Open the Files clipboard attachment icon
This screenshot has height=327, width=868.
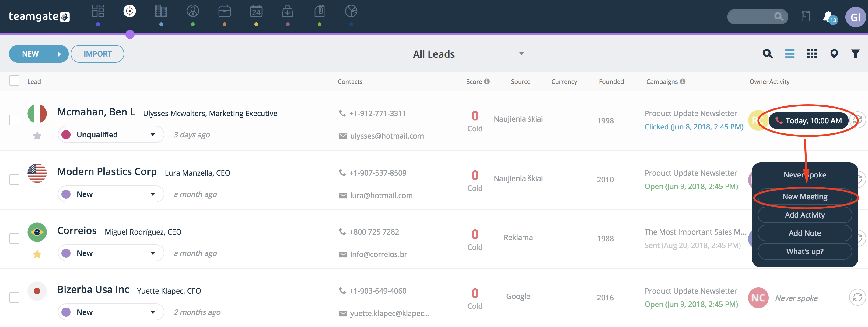(x=320, y=11)
